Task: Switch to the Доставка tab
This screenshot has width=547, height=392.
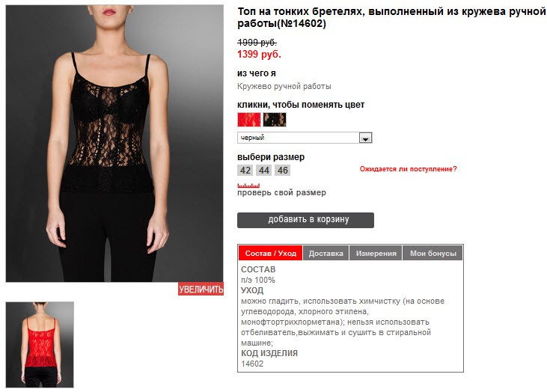Action: (326, 253)
